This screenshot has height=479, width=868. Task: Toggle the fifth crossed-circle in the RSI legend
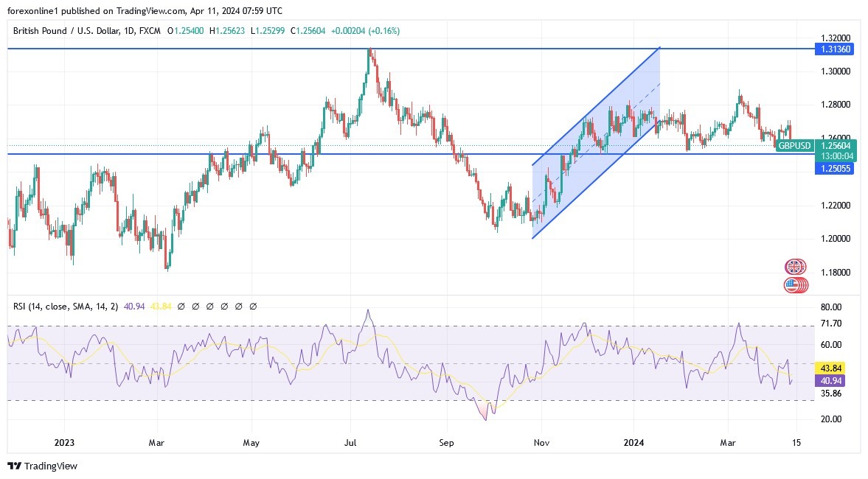pos(238,306)
